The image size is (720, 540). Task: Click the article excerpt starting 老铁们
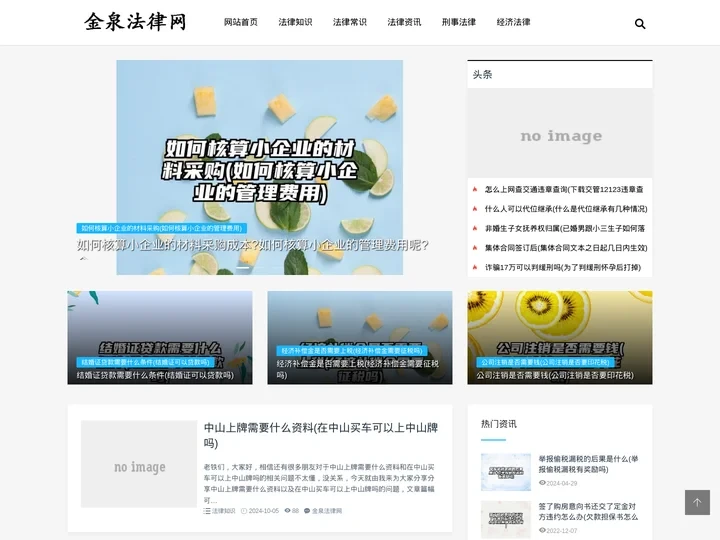[319, 484]
